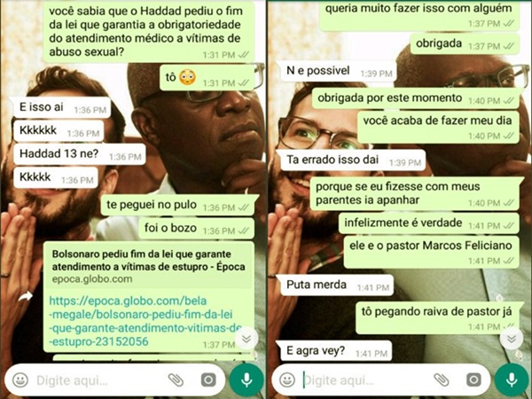Open emoji picker in left chat

click(x=20, y=380)
